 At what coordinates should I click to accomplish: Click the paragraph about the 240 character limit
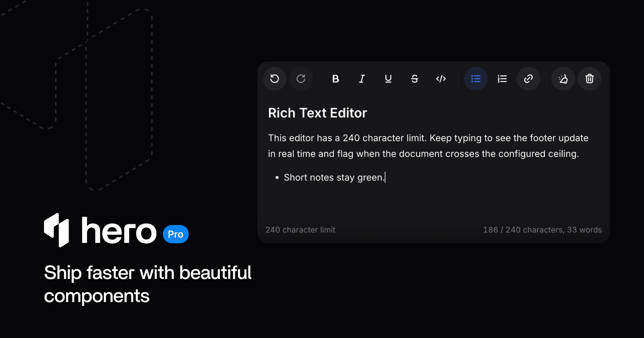(428, 146)
